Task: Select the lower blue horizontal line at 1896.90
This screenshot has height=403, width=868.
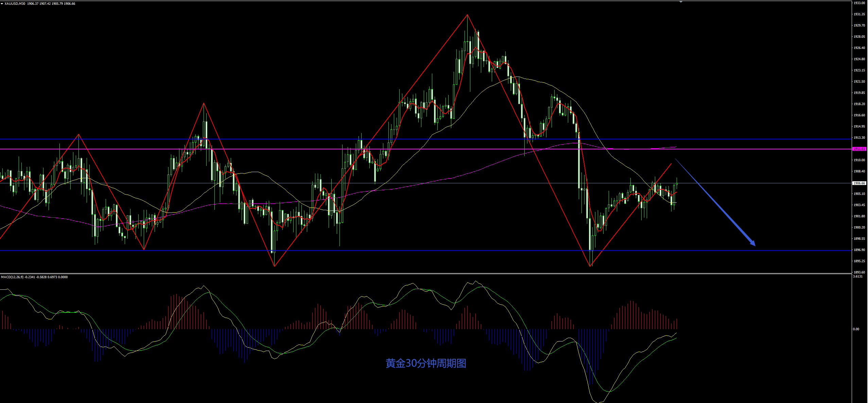Action: [426, 250]
